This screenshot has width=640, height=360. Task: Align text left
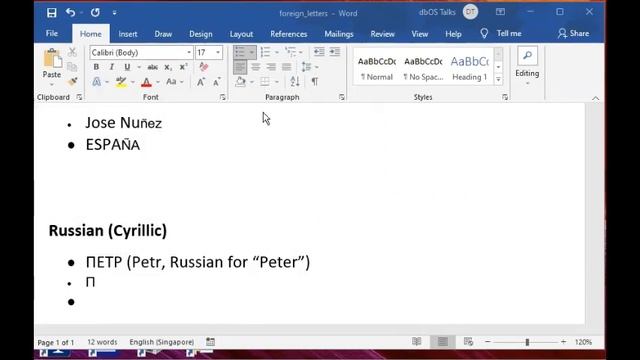click(240, 67)
